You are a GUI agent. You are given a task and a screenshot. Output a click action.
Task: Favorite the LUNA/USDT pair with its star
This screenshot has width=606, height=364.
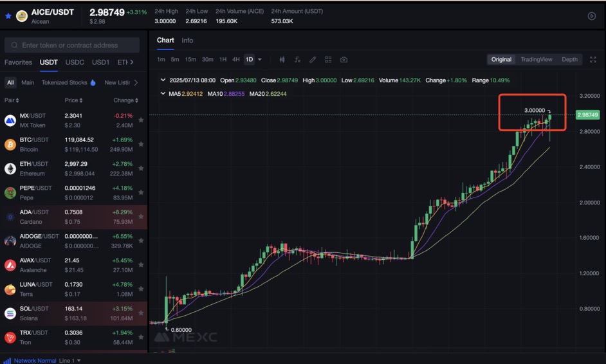[x=141, y=289]
